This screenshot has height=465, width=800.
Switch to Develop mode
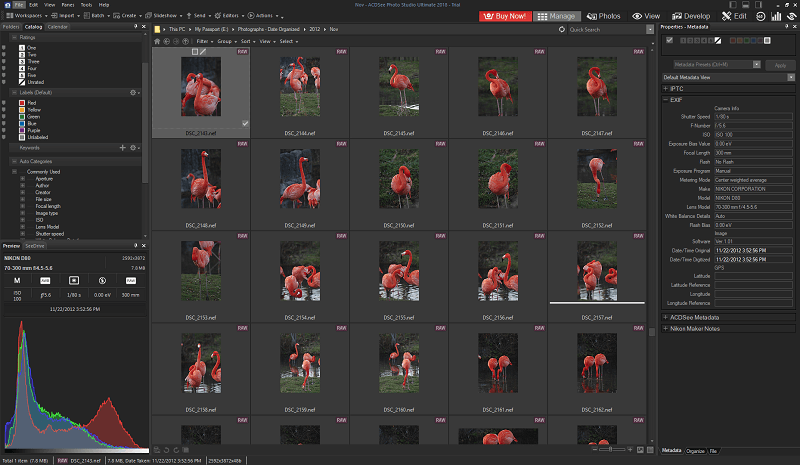point(691,16)
